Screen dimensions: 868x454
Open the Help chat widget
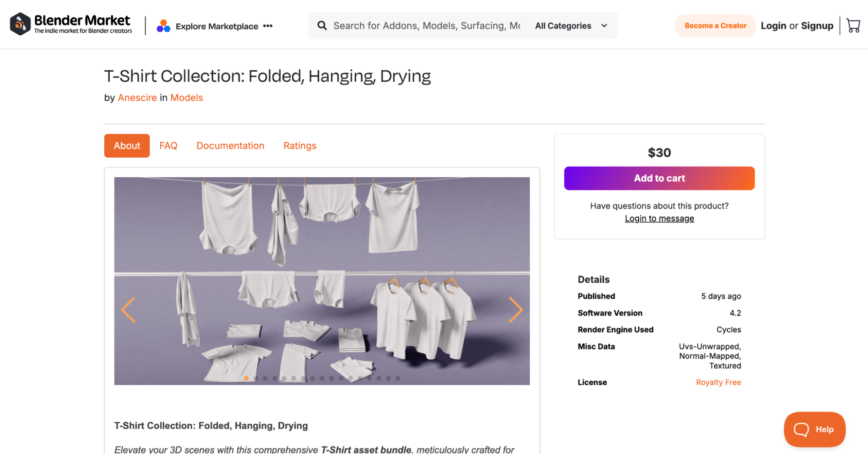[x=814, y=429]
